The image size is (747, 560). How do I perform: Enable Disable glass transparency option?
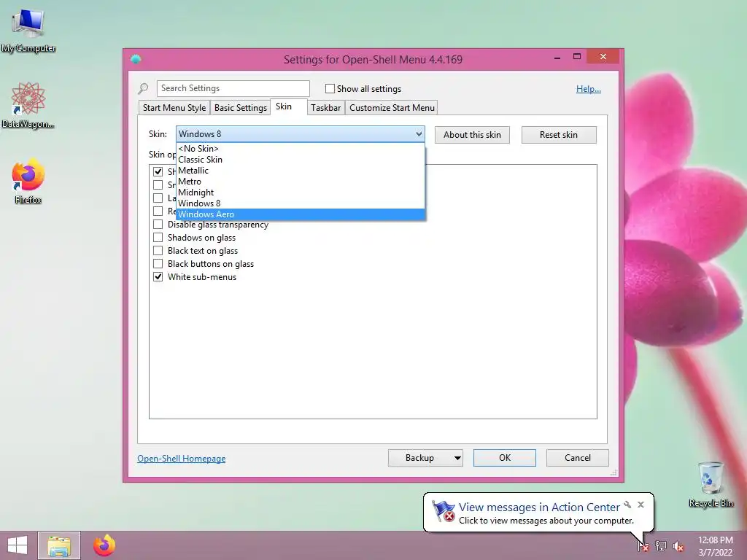pyautogui.click(x=158, y=225)
